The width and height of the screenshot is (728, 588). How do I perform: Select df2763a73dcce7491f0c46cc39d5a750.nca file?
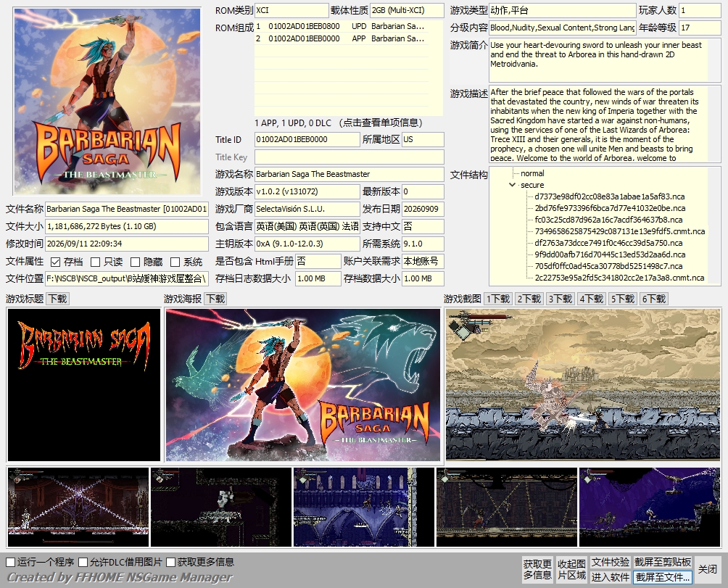point(608,243)
